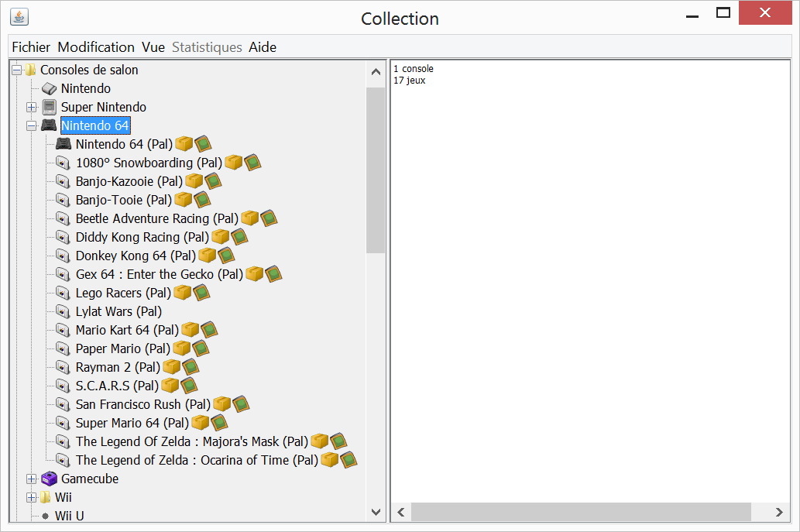Viewport: 800px width, 532px height.
Task: Maximize the Collection window
Action: point(723,13)
